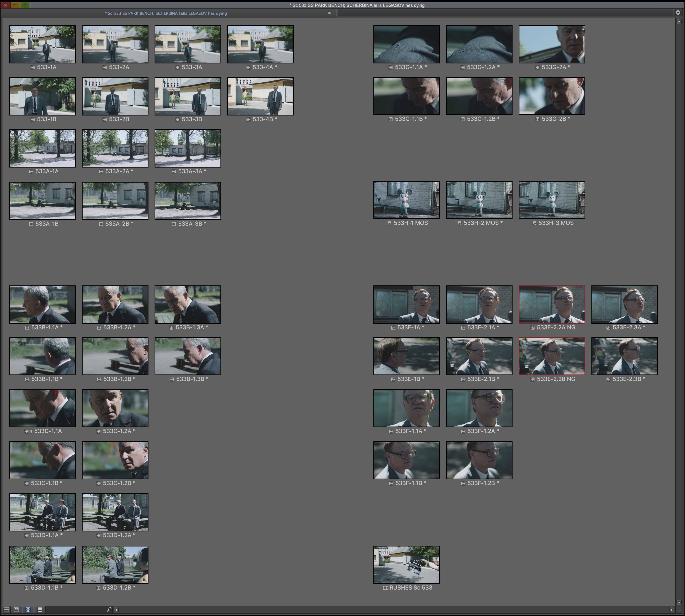The height and width of the screenshot is (616, 685).
Task: Click the horizontal scroll right arrow
Action: pyautogui.click(x=672, y=609)
